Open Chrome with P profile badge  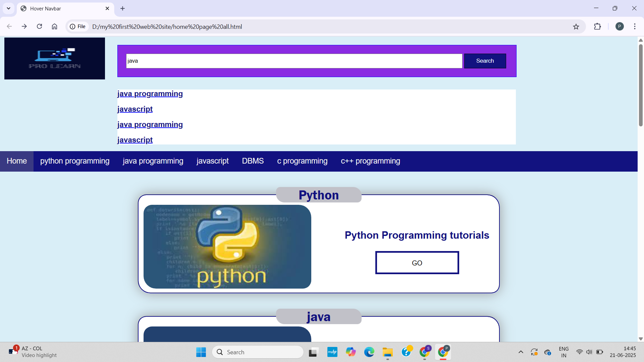[x=443, y=352]
